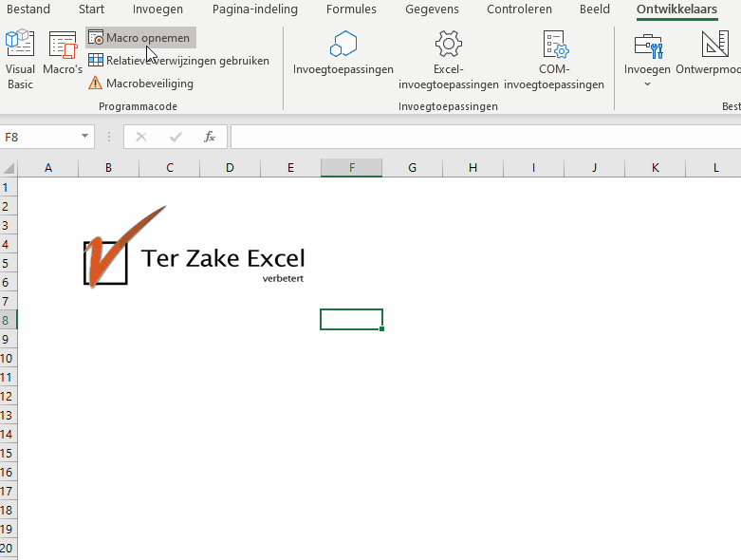Select column G header

[x=412, y=168]
